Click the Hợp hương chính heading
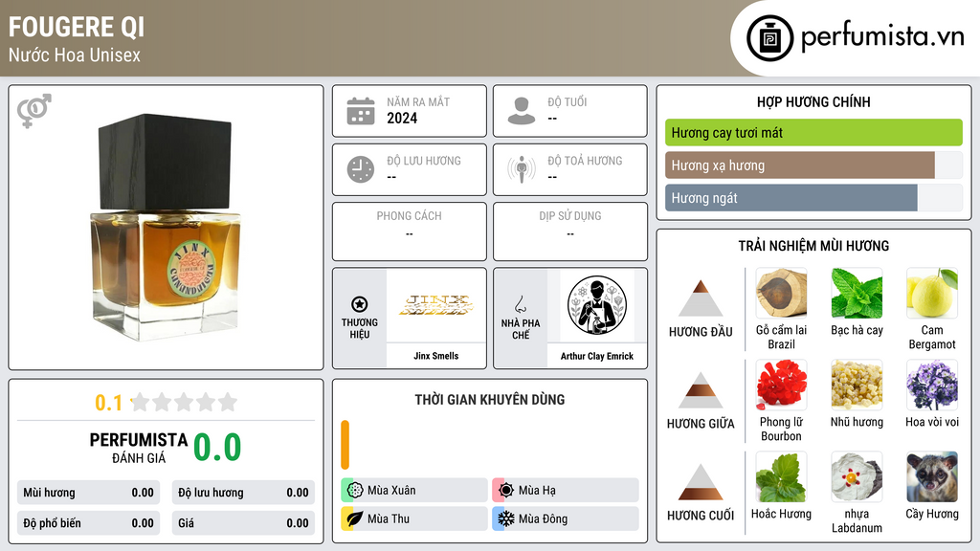 click(813, 101)
